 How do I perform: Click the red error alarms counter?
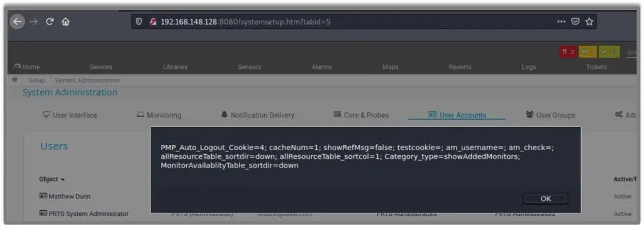[x=568, y=52]
